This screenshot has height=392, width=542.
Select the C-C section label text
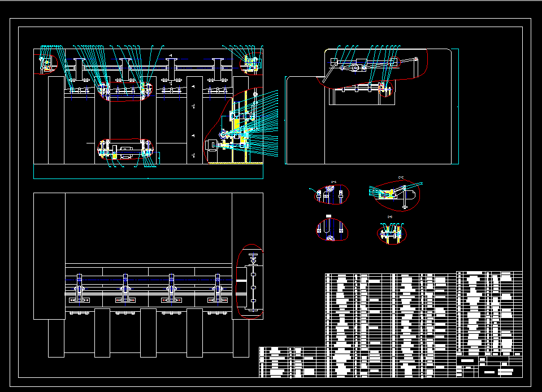coord(401,177)
